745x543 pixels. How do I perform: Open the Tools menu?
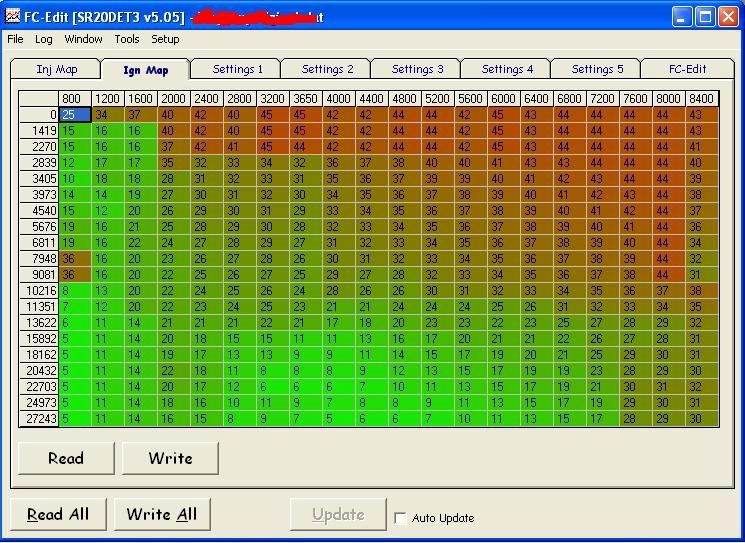pyautogui.click(x=127, y=39)
